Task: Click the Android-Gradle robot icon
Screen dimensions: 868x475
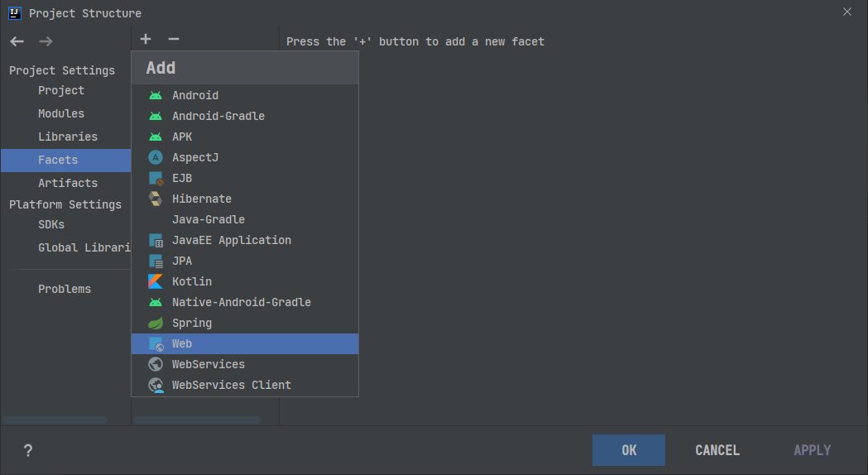Action: [x=156, y=116]
